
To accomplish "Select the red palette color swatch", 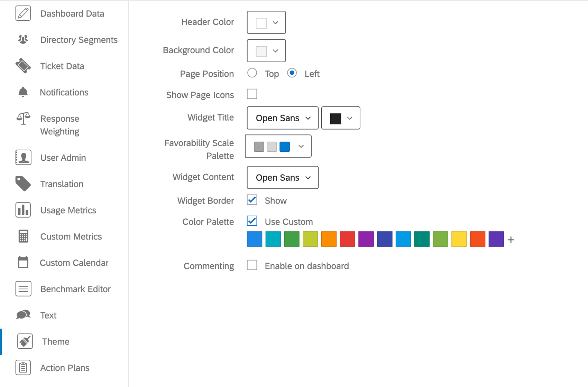I will [348, 239].
